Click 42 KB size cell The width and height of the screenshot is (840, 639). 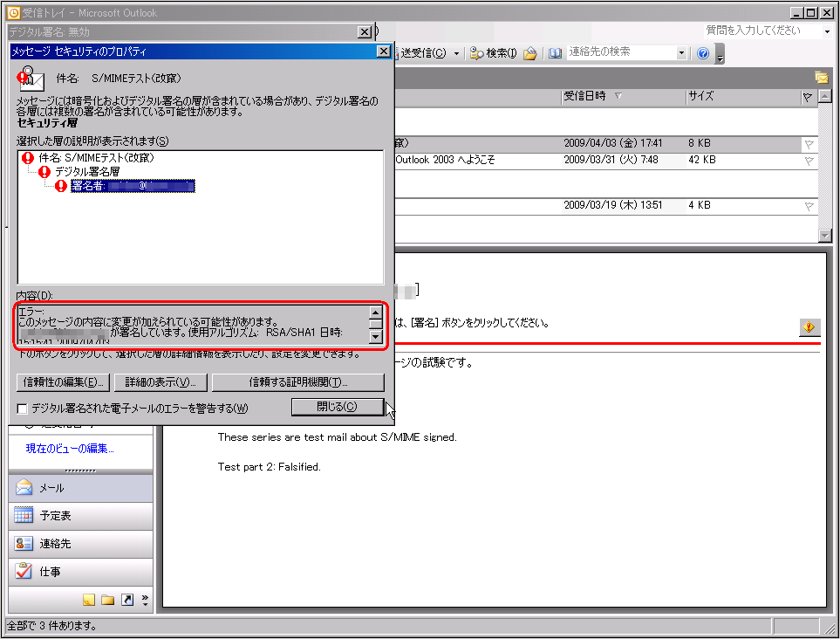pyautogui.click(x=702, y=160)
